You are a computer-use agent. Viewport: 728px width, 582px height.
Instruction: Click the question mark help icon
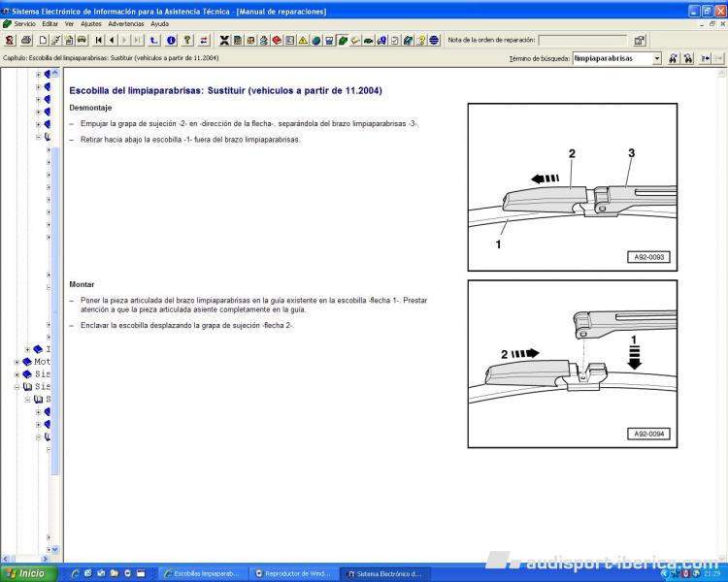click(x=187, y=41)
